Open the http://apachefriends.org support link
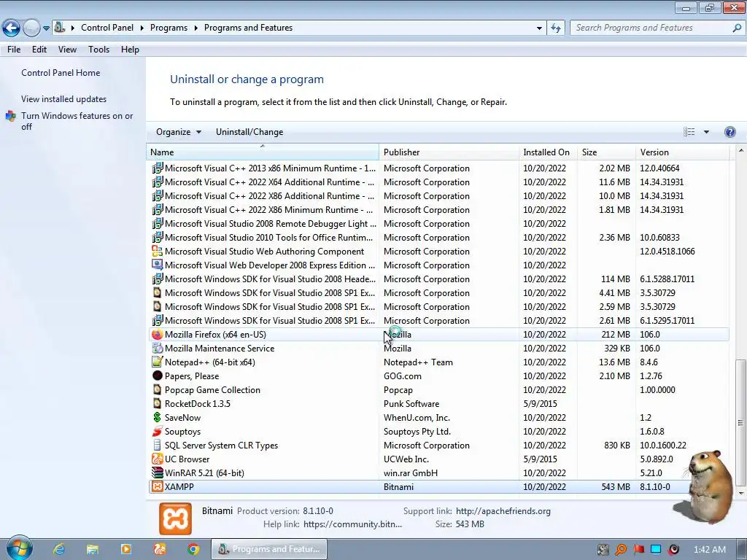This screenshot has height=560, width=747. pos(503,511)
